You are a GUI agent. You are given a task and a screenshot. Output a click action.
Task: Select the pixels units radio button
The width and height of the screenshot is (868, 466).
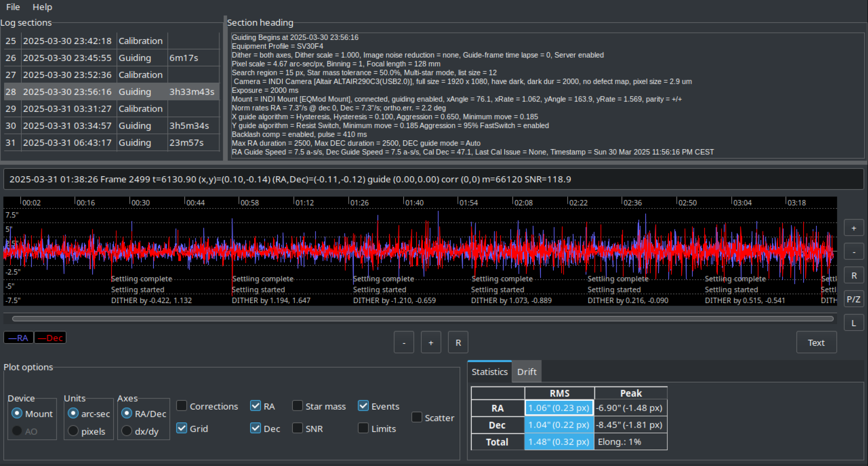pyautogui.click(x=73, y=431)
